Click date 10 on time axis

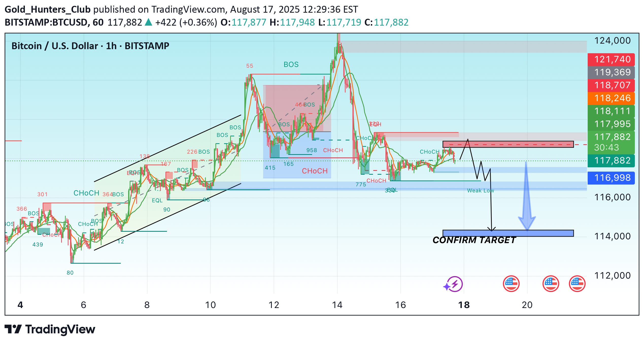210,305
